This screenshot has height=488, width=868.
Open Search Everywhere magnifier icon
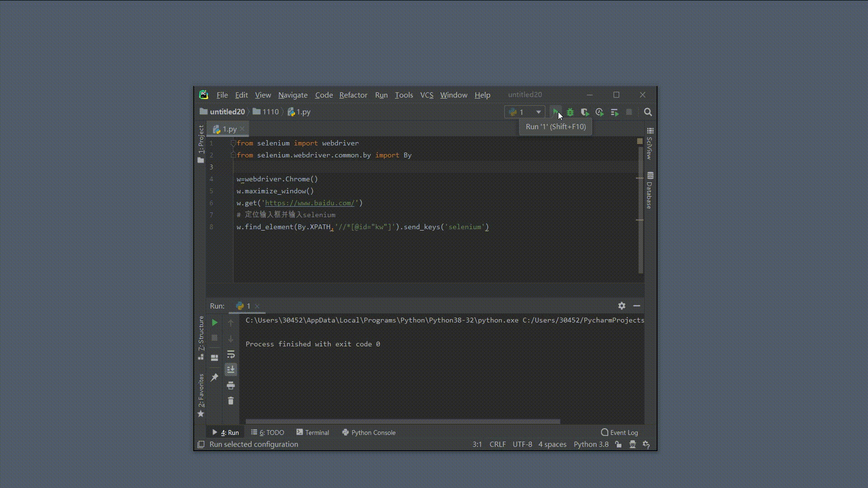648,112
